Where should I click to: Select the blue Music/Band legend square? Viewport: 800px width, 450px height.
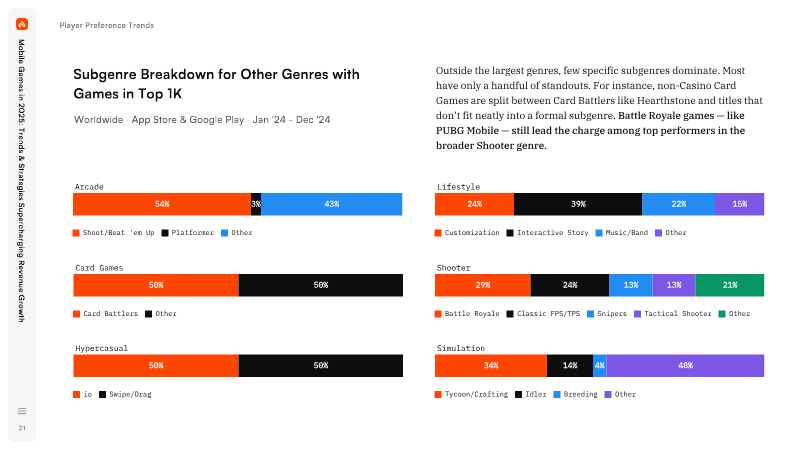(599, 233)
